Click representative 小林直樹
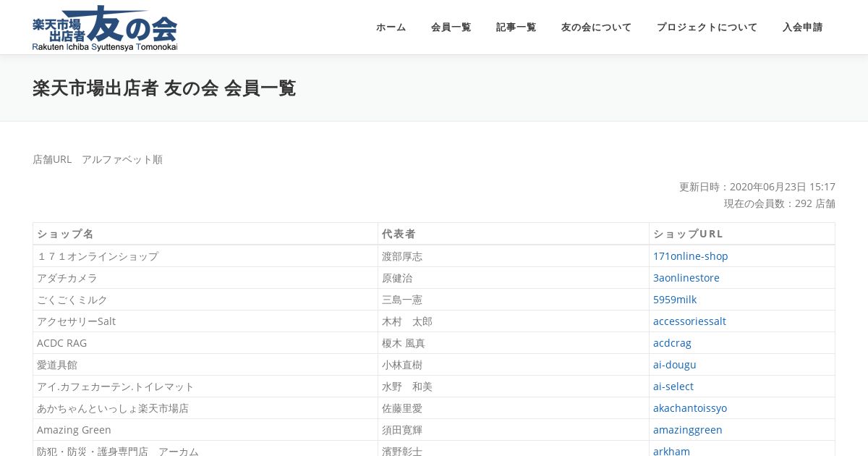Image resolution: width=868 pixels, height=456 pixels. coord(514,365)
